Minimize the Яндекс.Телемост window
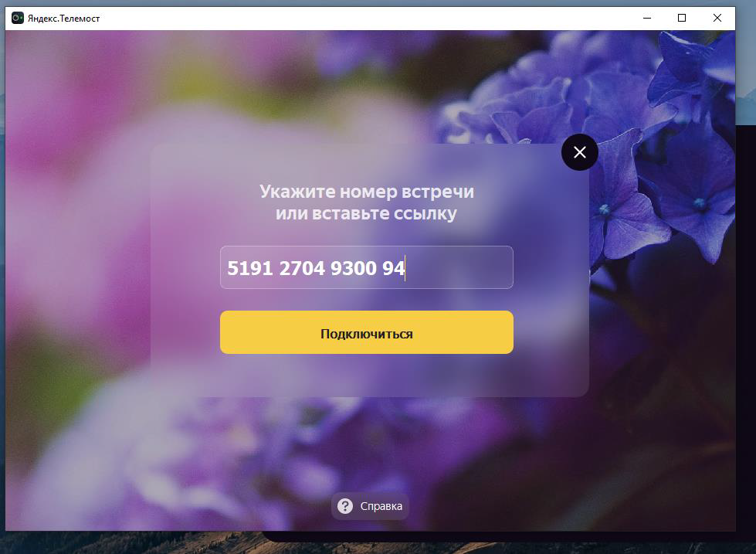The width and height of the screenshot is (756, 554). pyautogui.click(x=647, y=18)
